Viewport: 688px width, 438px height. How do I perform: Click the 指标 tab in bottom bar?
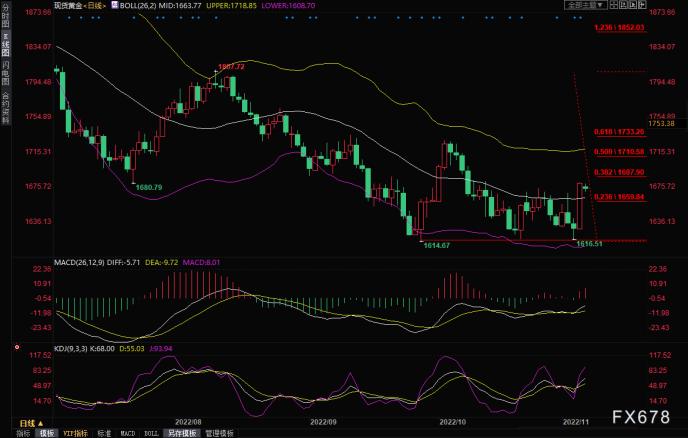[23, 433]
